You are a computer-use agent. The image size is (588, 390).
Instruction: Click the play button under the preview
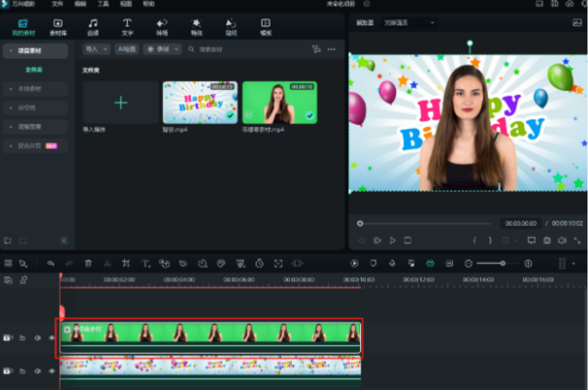(393, 240)
